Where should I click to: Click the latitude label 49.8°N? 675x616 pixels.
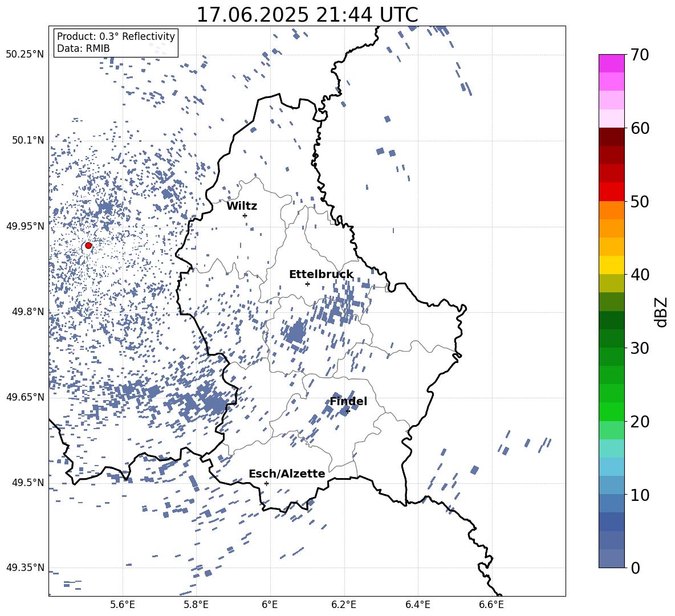tap(28, 312)
